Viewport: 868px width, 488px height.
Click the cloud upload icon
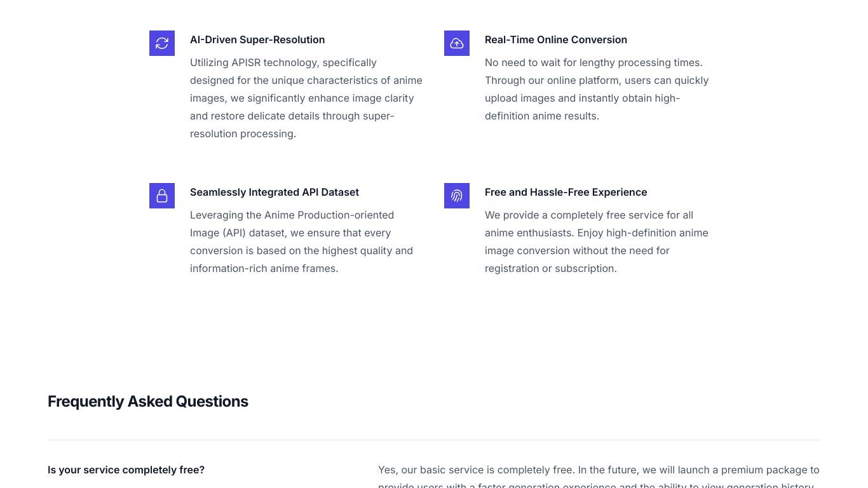tap(457, 43)
